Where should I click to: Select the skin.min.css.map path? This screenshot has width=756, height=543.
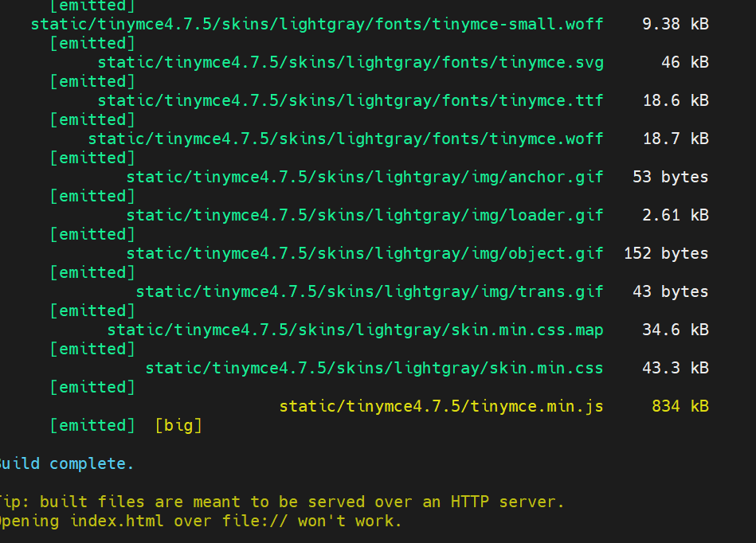(x=355, y=330)
